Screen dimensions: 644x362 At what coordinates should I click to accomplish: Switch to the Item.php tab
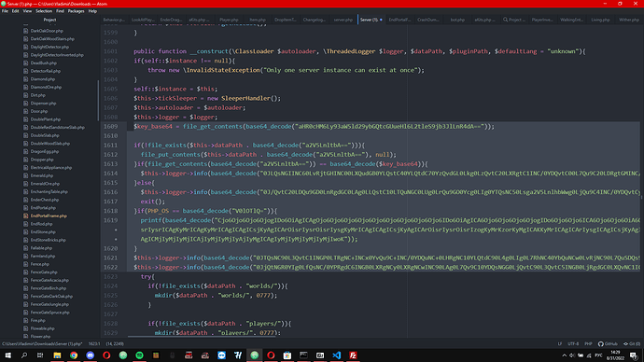point(258,20)
